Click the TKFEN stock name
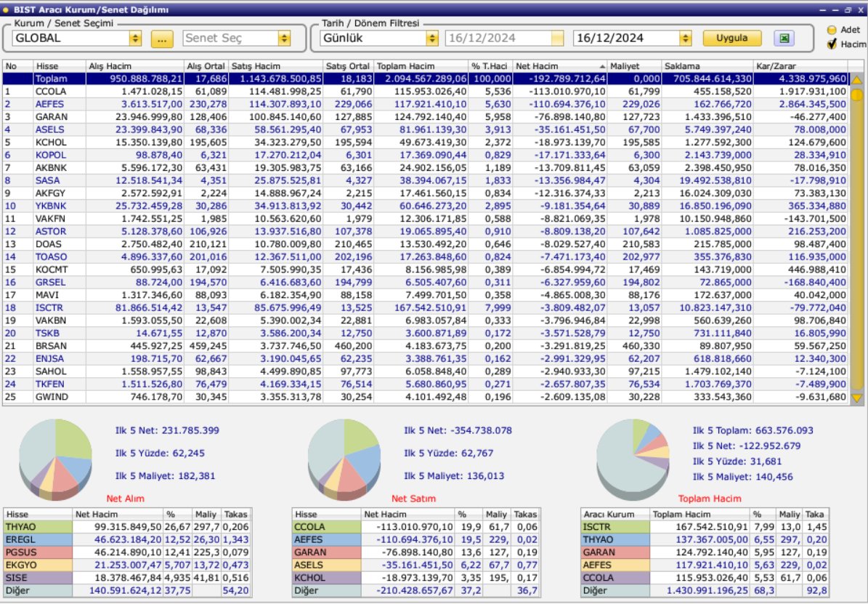868x604 pixels. click(x=50, y=384)
